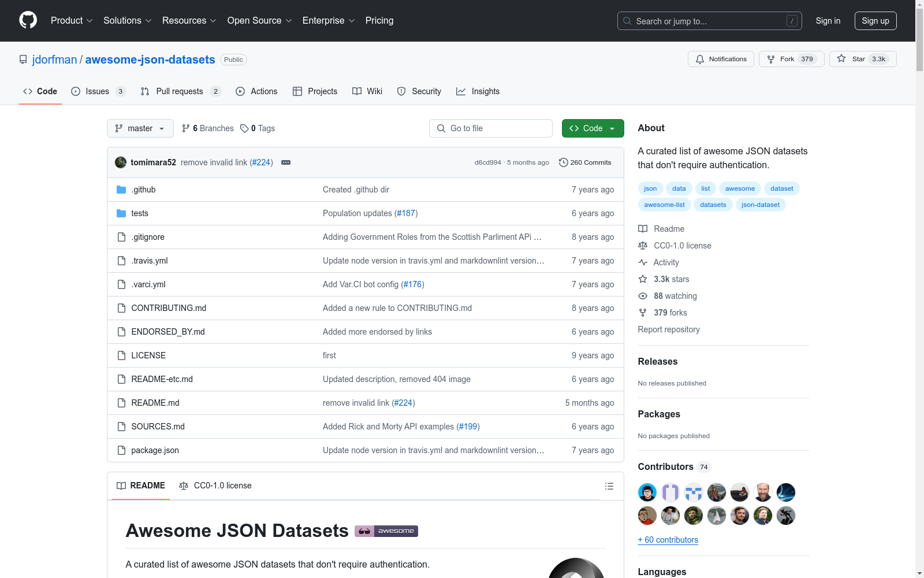Screen dimensions: 924x578
Task: Expand the Solutions menu
Action: tap(128, 21)
